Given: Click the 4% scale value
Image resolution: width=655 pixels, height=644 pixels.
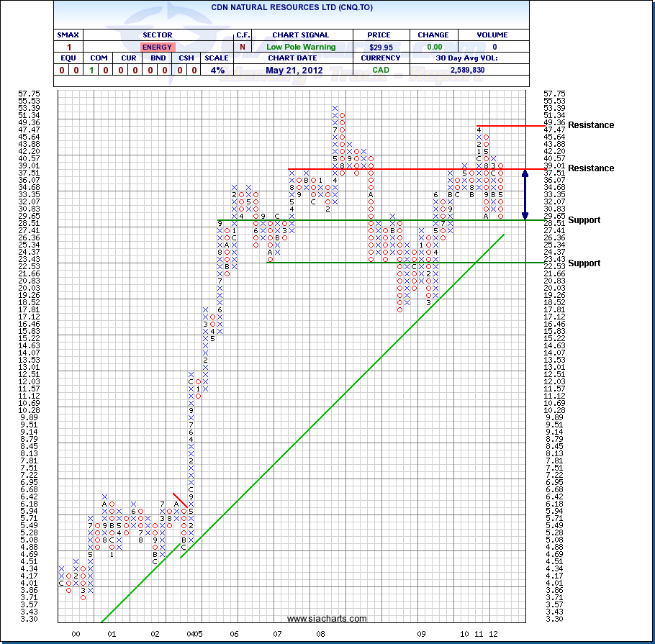Looking at the screenshot, I should click(217, 70).
